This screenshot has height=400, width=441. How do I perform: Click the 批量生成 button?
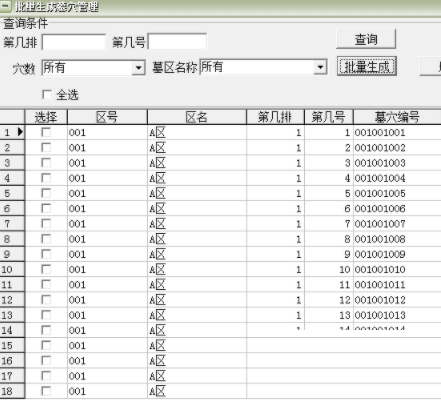coord(367,66)
